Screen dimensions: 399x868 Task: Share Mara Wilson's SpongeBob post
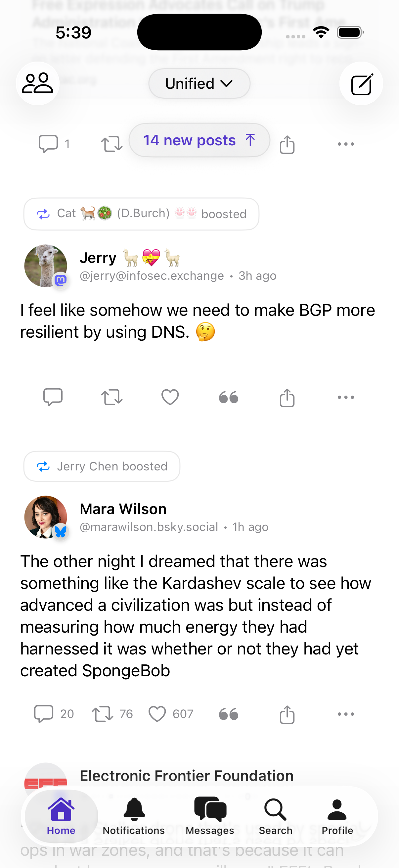pos(287,714)
